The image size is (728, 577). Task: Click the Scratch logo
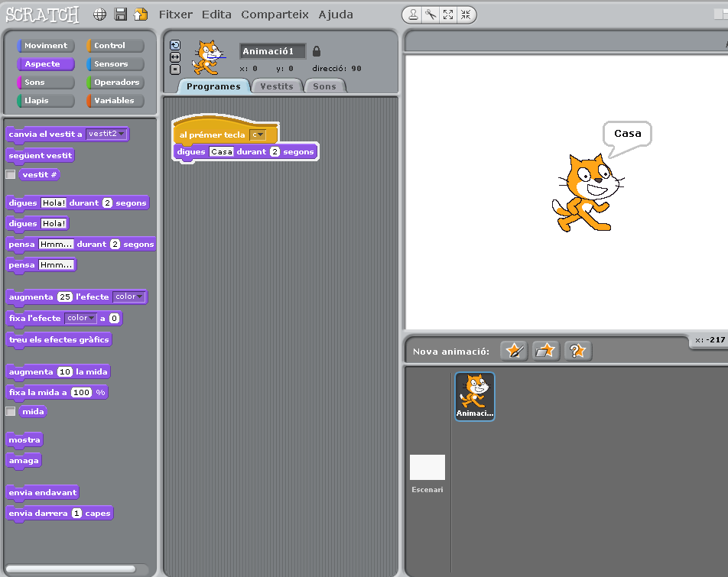(x=42, y=15)
